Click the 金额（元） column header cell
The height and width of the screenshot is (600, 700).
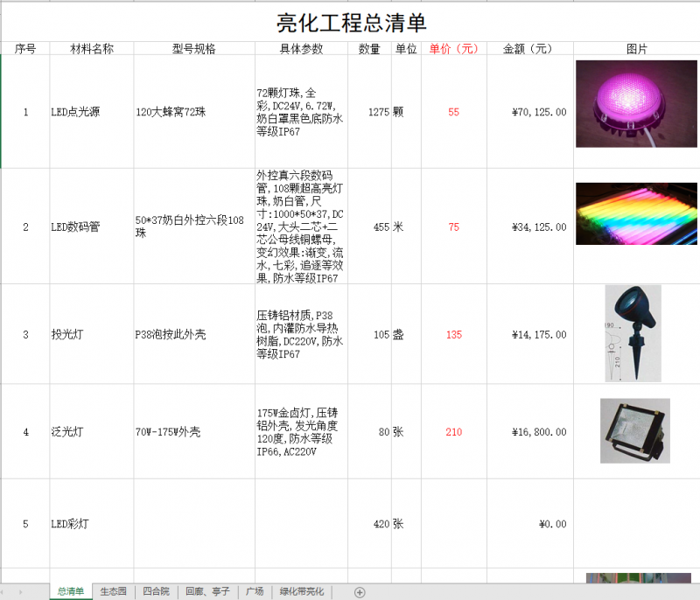(527, 49)
